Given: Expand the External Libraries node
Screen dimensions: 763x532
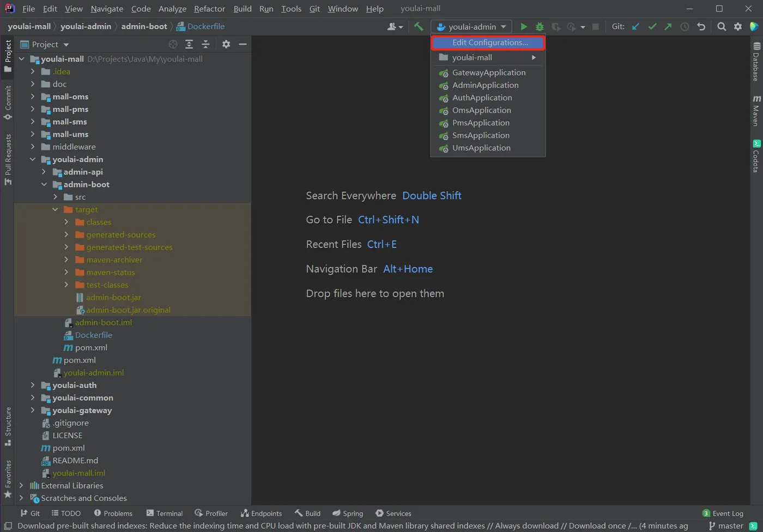Looking at the screenshot, I should pyautogui.click(x=21, y=485).
